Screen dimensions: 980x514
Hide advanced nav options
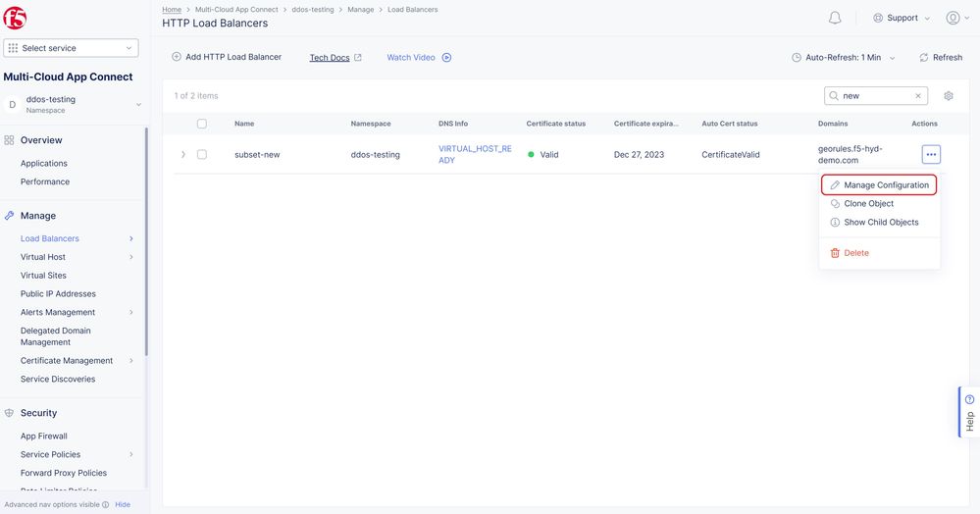pyautogui.click(x=123, y=504)
